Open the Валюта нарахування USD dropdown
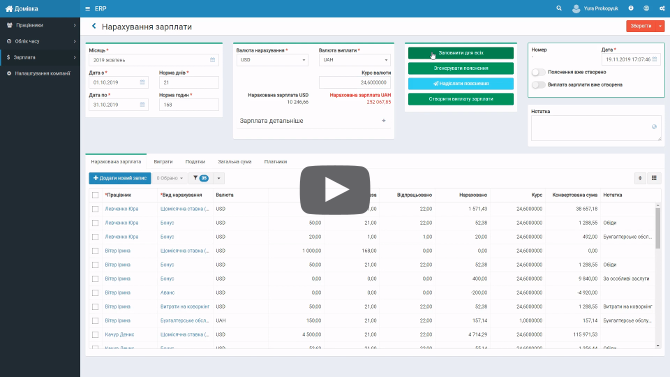Screen dimensions: 670x377 (272, 60)
